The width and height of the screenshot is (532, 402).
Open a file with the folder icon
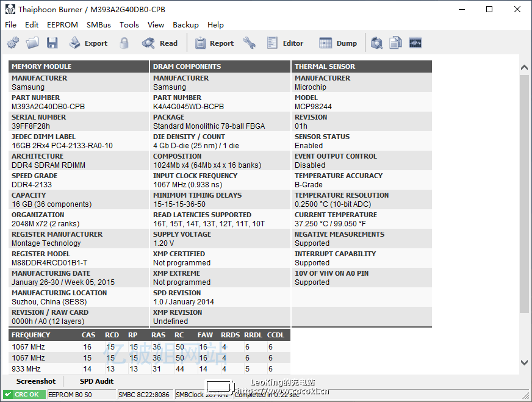tap(32, 43)
